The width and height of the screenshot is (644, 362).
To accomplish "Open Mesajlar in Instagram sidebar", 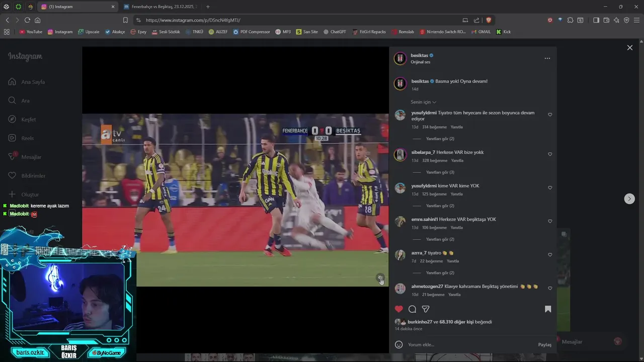I will coord(25,157).
